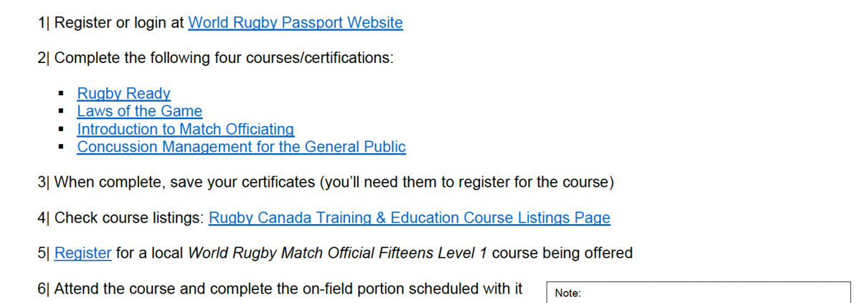Click the bullet beside Rugby Ready
868x303 pixels.
pos(63,94)
